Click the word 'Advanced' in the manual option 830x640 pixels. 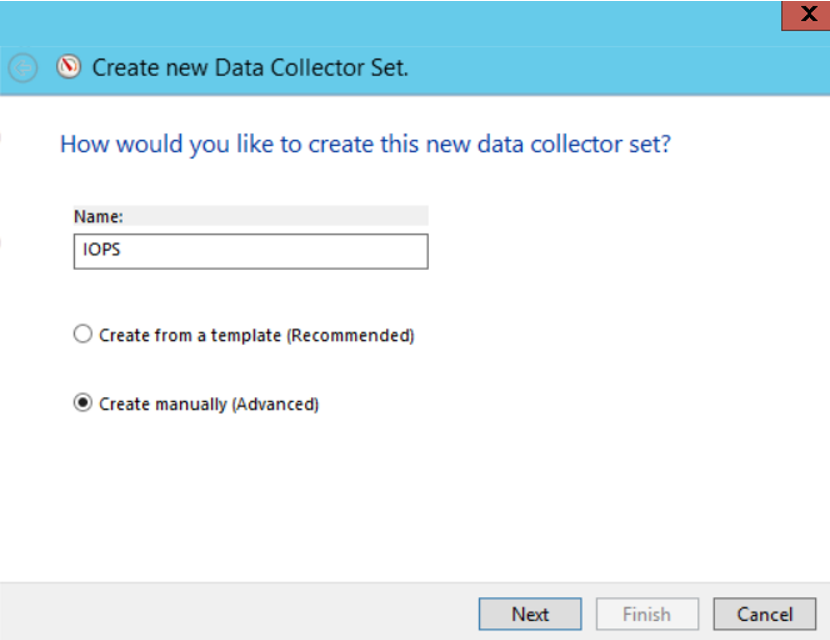[275, 404]
